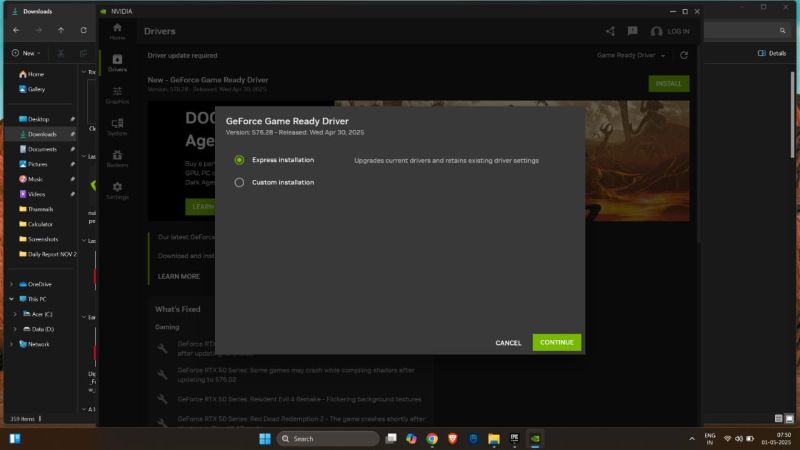Go back in the Downloads Explorer window
The width and height of the screenshot is (800, 450).
click(x=16, y=31)
